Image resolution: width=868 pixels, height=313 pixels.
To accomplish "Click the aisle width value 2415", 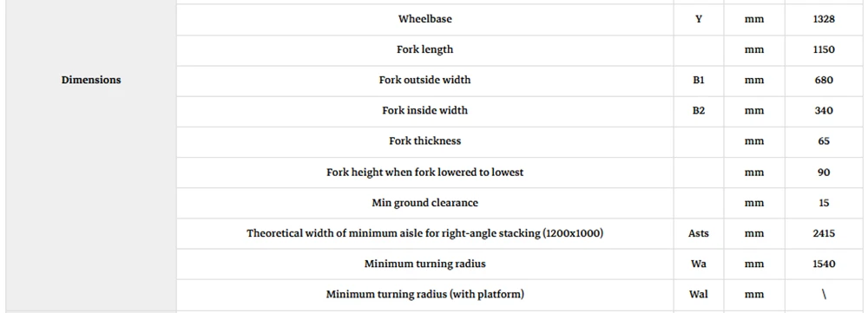I will coord(824,233).
